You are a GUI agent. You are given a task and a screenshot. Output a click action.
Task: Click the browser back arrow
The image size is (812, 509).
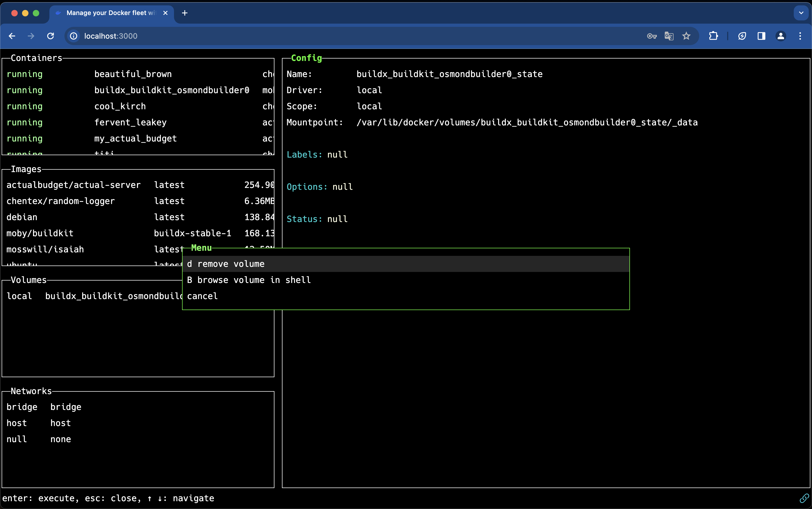pyautogui.click(x=12, y=36)
